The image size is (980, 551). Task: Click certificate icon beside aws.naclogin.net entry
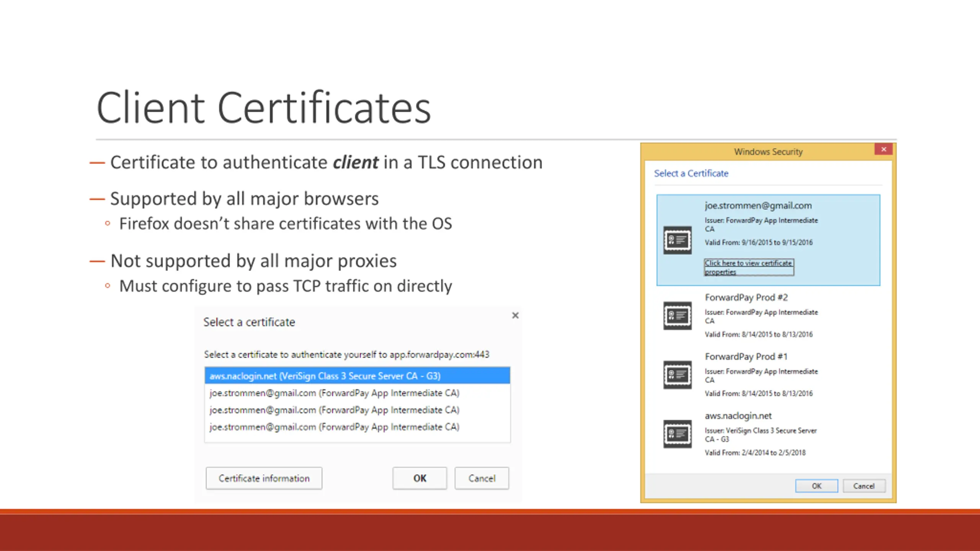tap(677, 434)
